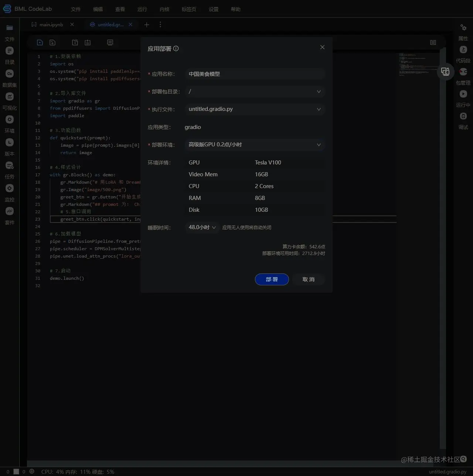Open the 属性 properties panel icon

(x=463, y=27)
